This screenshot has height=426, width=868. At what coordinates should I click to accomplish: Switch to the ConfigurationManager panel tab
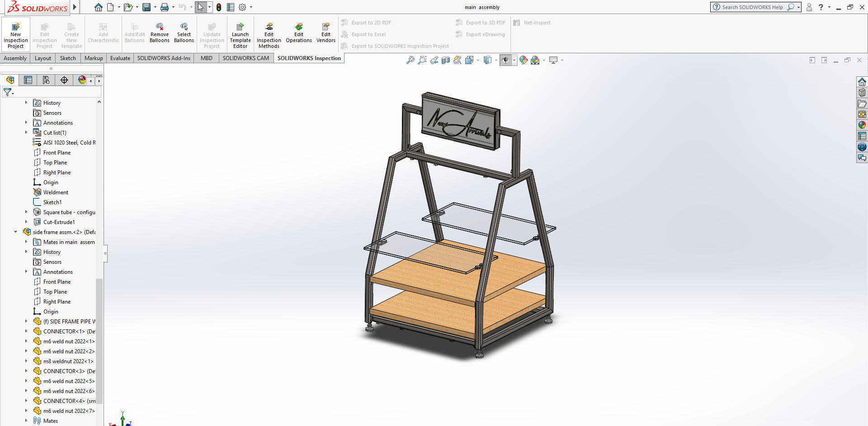tap(46, 80)
